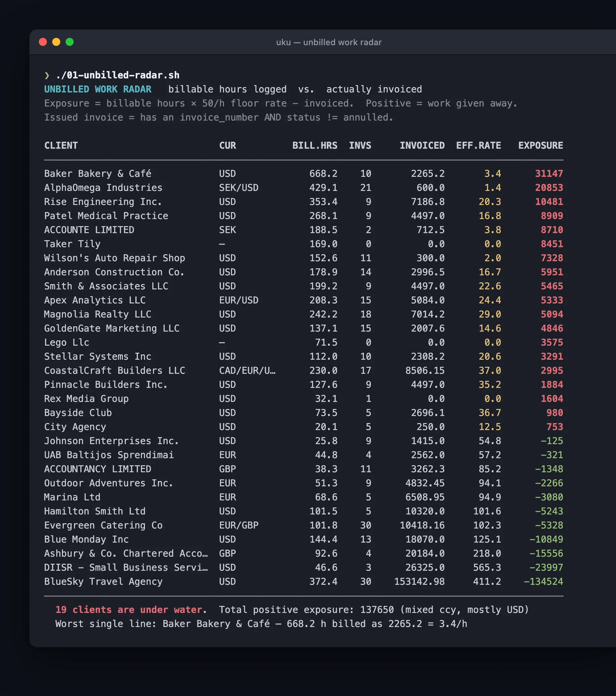The width and height of the screenshot is (616, 696).
Task: Click 'Hamilton Smith Ltd' client name
Action: (95, 511)
